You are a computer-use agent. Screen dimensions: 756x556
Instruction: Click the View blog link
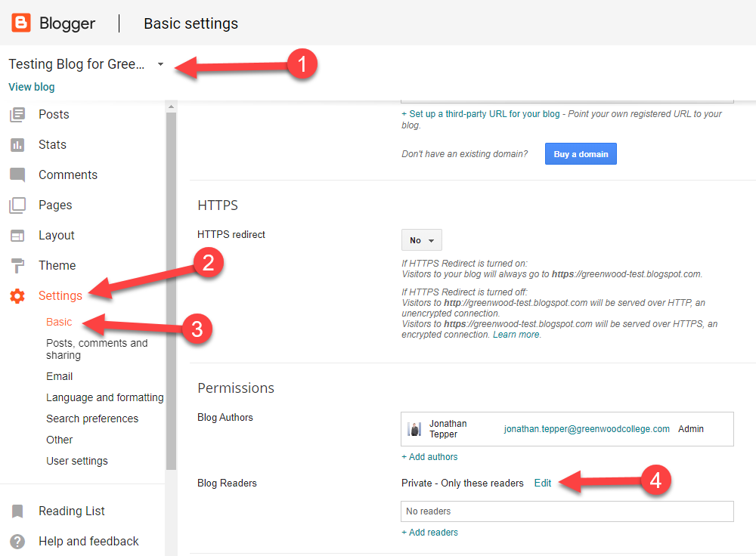click(x=31, y=87)
